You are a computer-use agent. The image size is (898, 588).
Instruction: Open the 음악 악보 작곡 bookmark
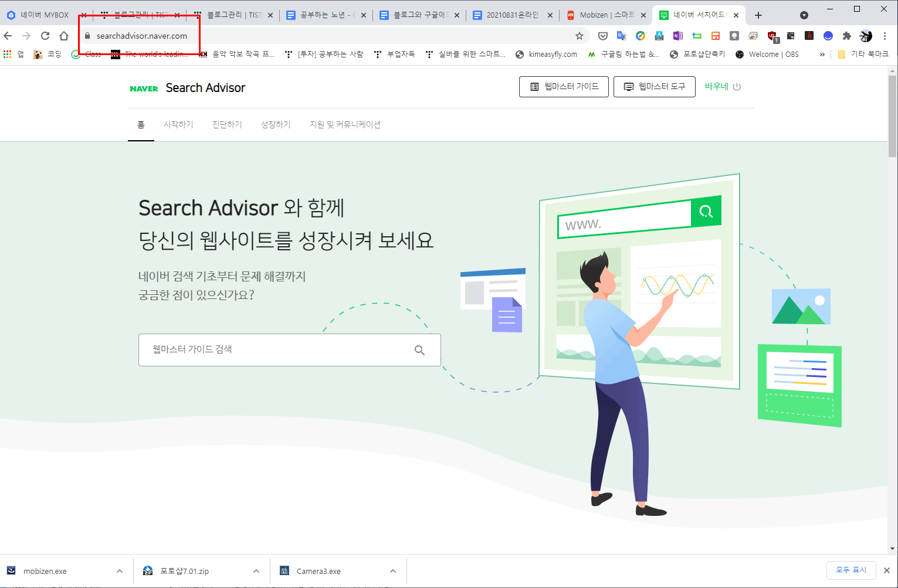click(x=236, y=54)
